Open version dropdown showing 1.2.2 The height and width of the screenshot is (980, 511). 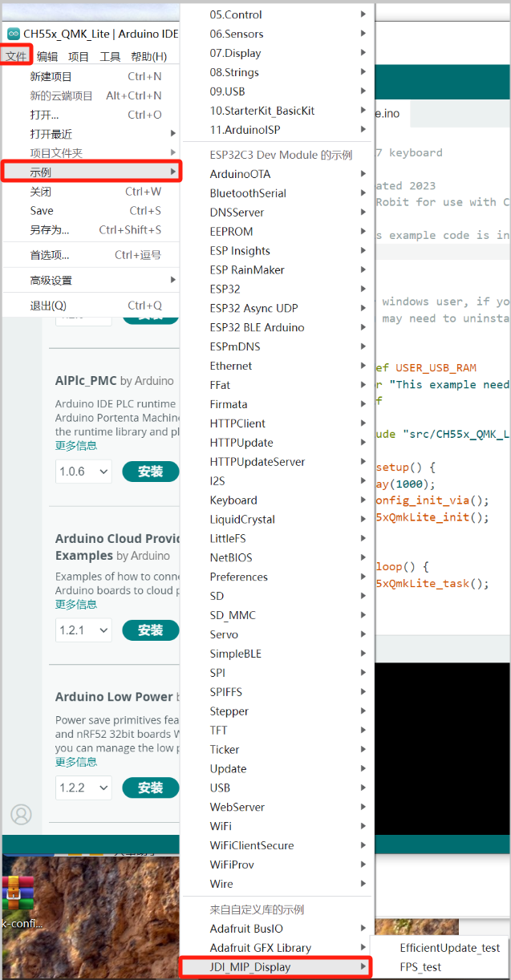point(83,788)
